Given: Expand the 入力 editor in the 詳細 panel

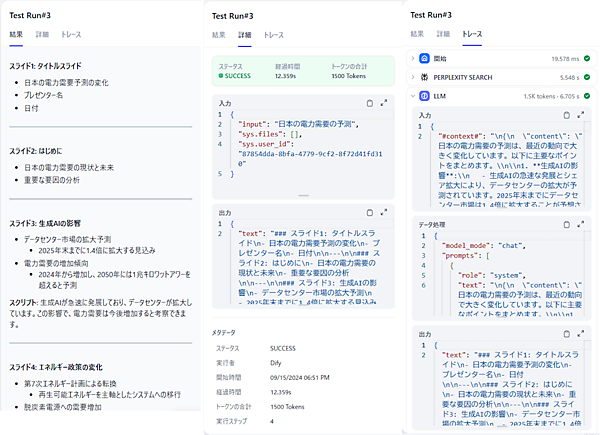Looking at the screenshot, I should [385, 103].
